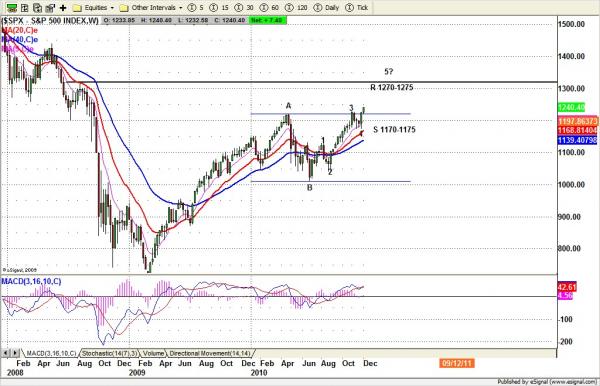Open the Other Intervals dropdown arrow
Screen dimensions: 600x386
(x=181, y=8)
